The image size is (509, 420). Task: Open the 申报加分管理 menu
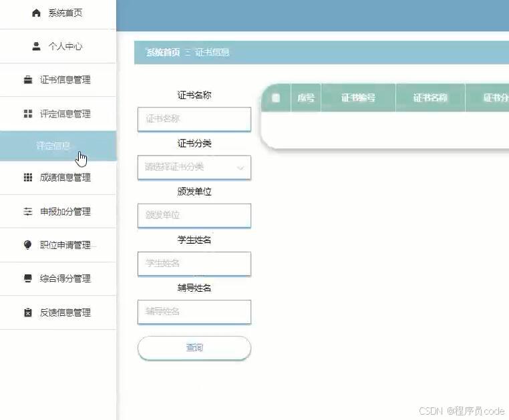[x=58, y=212]
